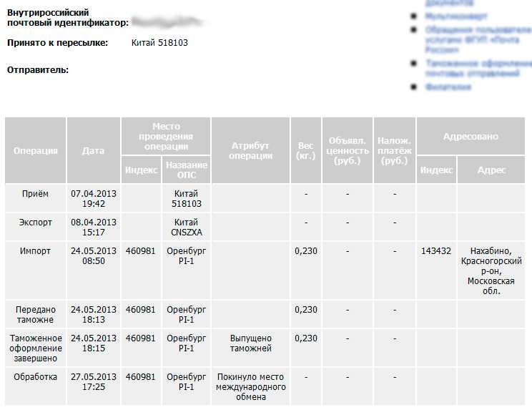
Task: Click the 'Адрес' subheader under Адресовано
Action: point(491,170)
